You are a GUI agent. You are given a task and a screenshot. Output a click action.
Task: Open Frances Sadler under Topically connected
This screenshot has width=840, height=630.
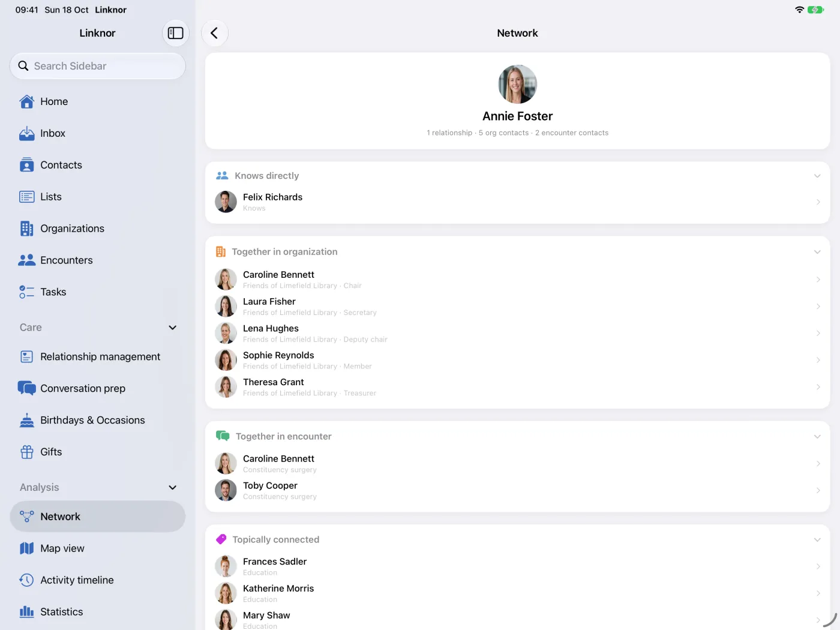point(517,566)
